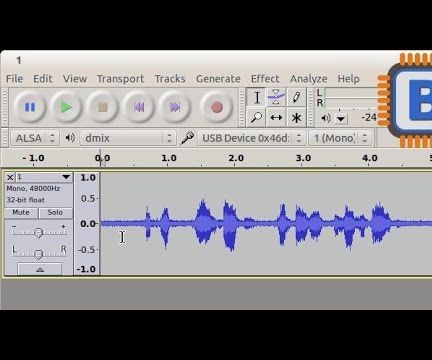Open the File menu
The image size is (432, 360).
click(x=15, y=79)
